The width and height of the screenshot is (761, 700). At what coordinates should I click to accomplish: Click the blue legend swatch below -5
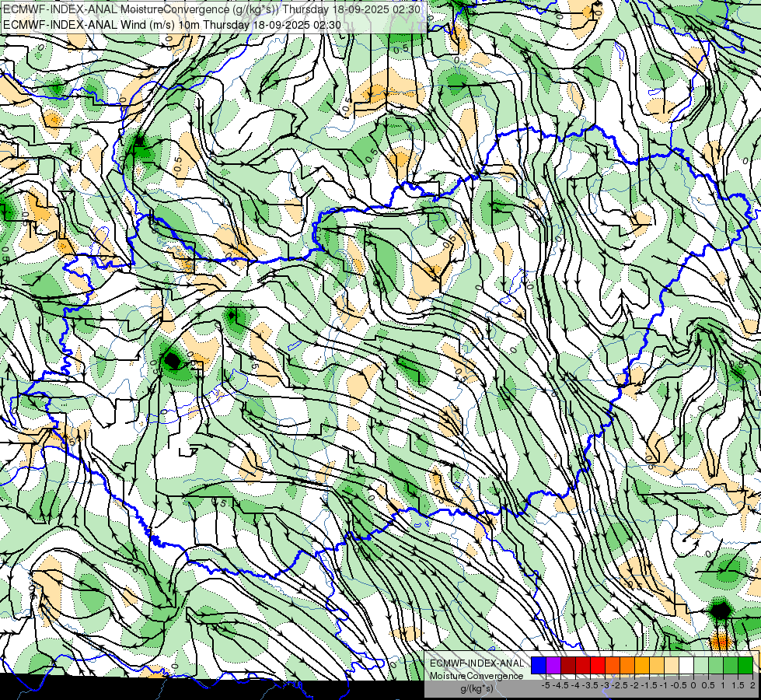tap(539, 666)
